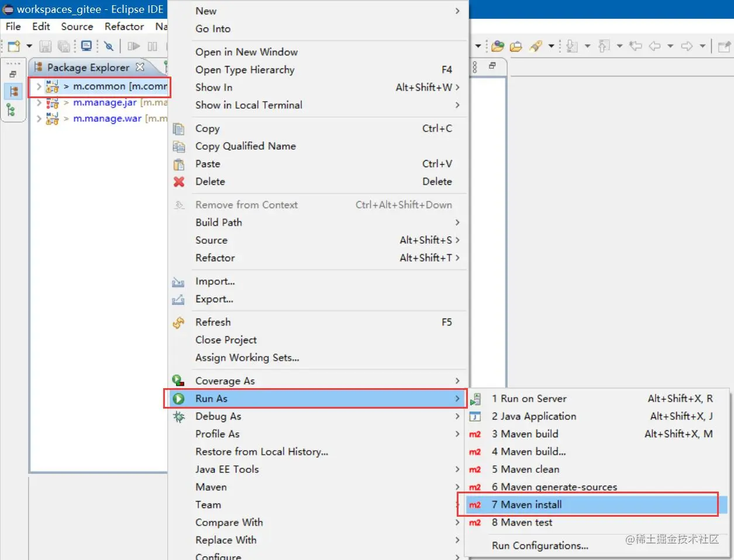
Task: Click the Paste clipboard icon in context menu
Action: [179, 164]
